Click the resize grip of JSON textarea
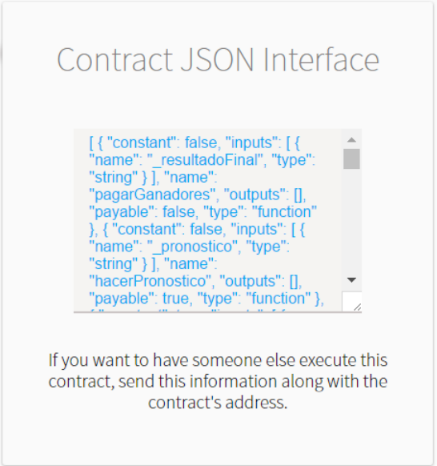Image resolution: width=437 pixels, height=466 pixels. pyautogui.click(x=357, y=307)
